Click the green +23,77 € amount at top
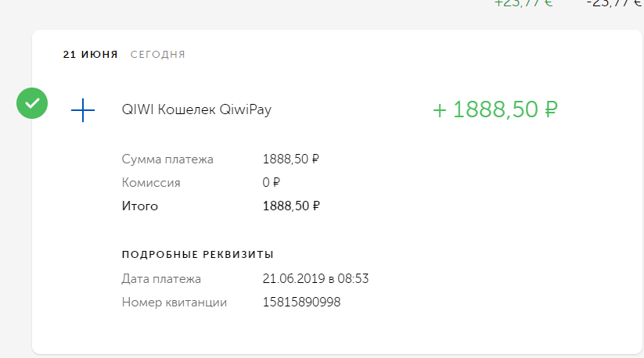Screen dimensions: 644x358 click(523, 3)
